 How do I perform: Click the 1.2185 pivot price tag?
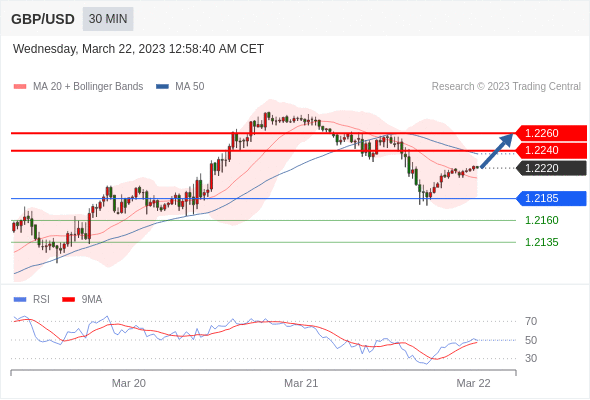click(551, 198)
